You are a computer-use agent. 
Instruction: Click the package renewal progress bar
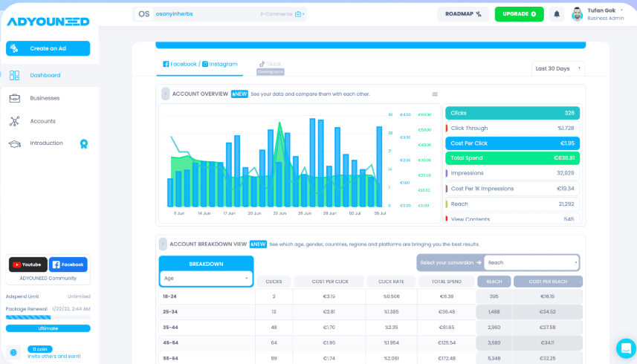click(x=48, y=317)
